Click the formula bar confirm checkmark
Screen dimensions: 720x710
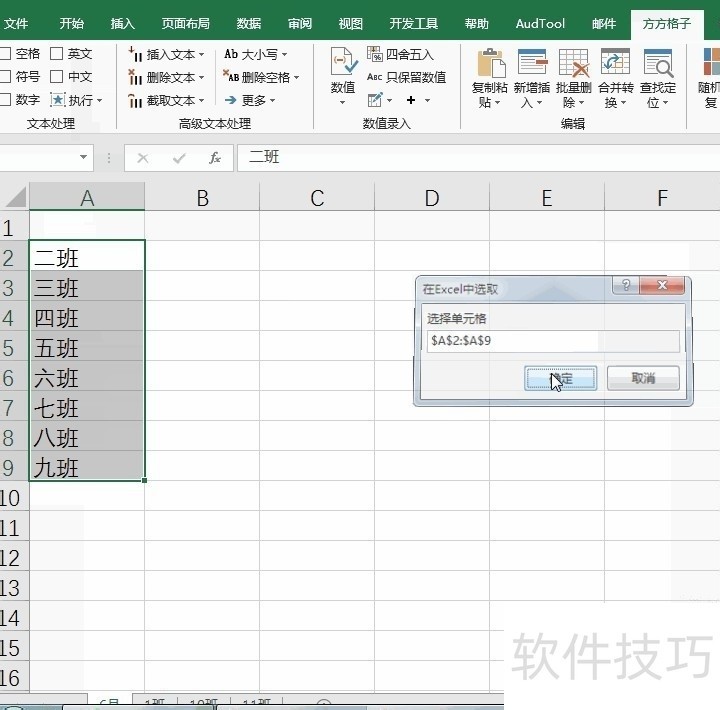click(179, 158)
